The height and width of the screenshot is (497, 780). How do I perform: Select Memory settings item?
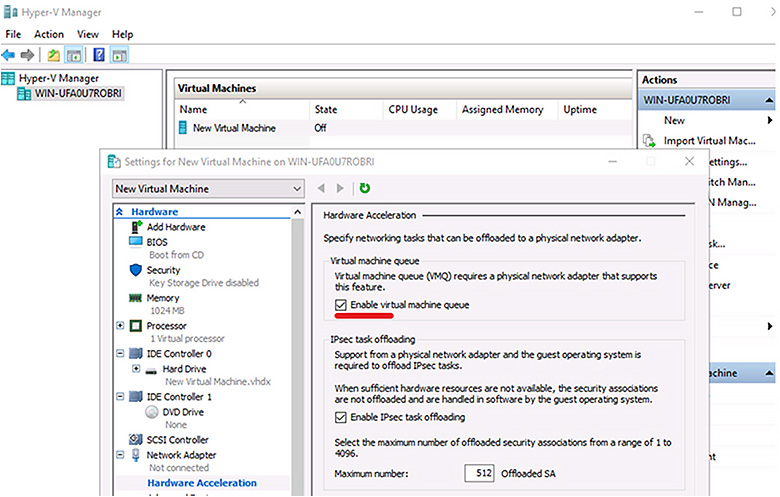(162, 298)
